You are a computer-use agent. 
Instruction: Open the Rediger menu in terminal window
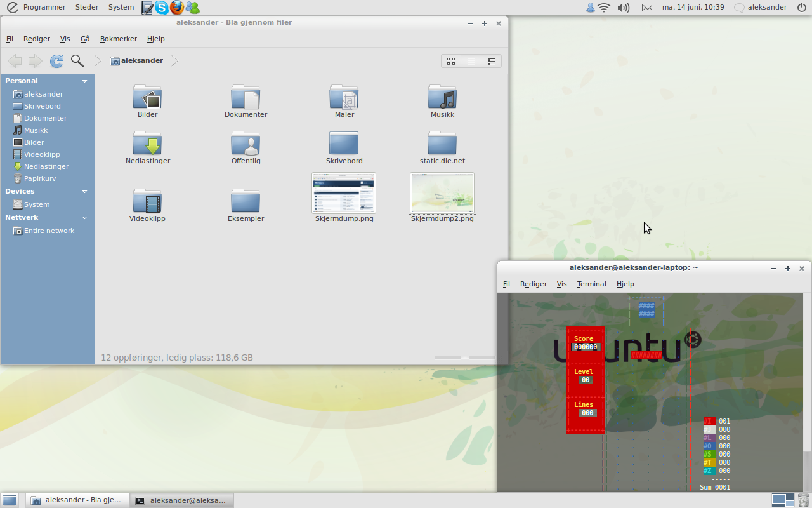tap(534, 284)
